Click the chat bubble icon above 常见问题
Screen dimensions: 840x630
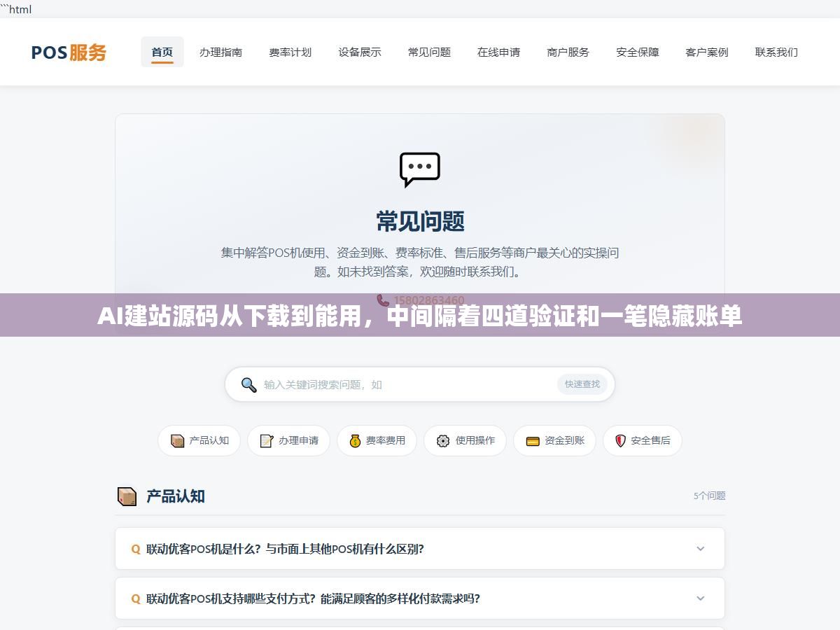click(420, 169)
